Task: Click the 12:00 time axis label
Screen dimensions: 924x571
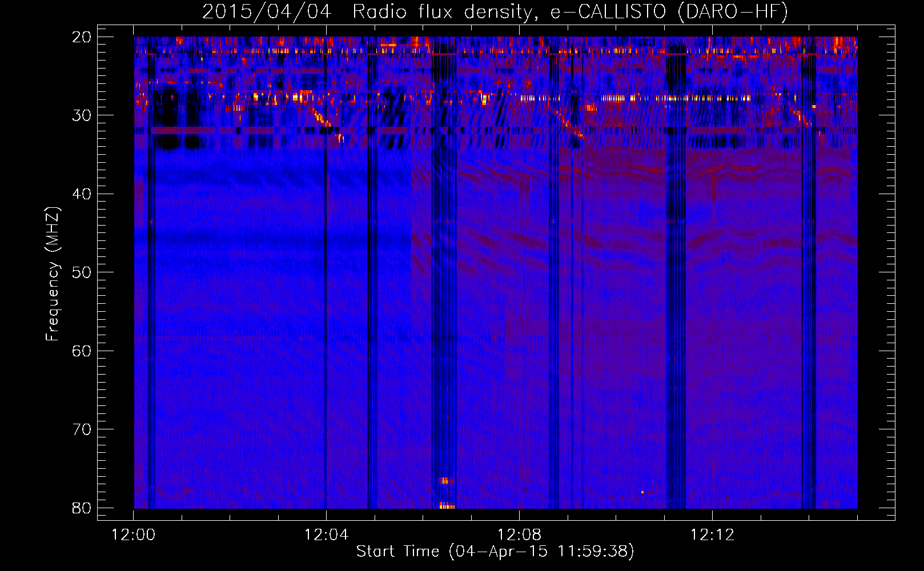Action: coord(133,535)
